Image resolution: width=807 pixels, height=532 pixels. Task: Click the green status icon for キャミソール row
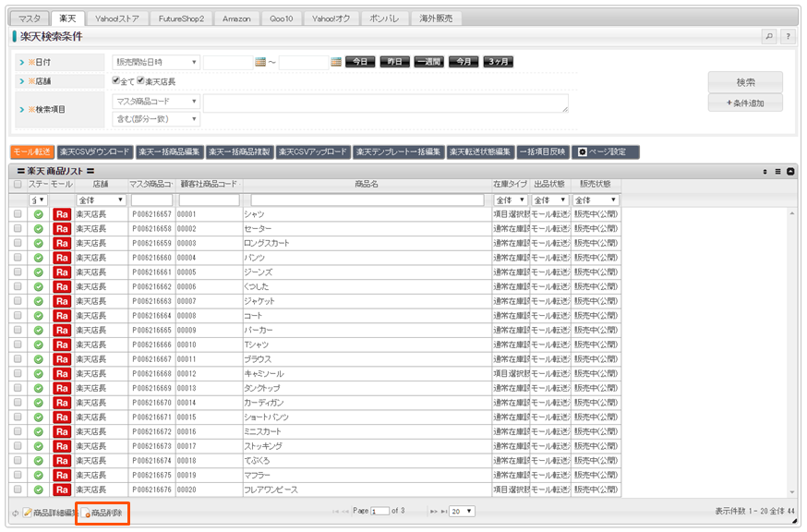(x=38, y=374)
